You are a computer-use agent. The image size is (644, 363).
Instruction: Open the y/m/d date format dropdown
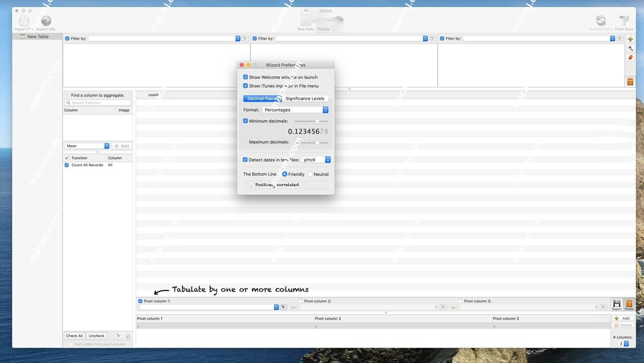pos(316,160)
